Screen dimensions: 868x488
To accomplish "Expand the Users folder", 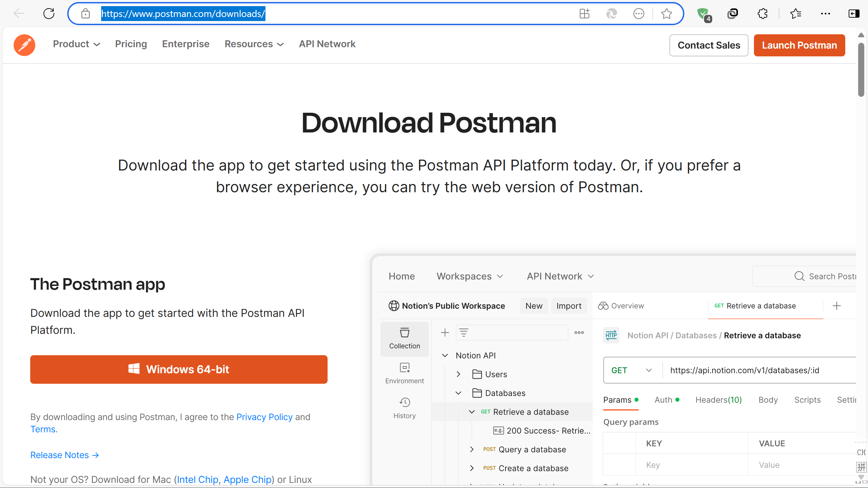I will pyautogui.click(x=458, y=374).
